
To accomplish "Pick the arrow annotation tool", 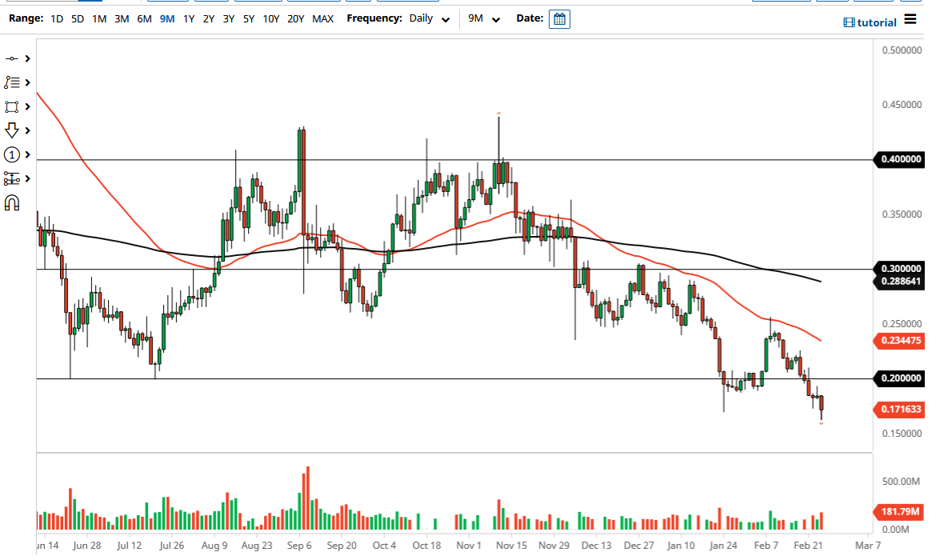I will point(12,130).
